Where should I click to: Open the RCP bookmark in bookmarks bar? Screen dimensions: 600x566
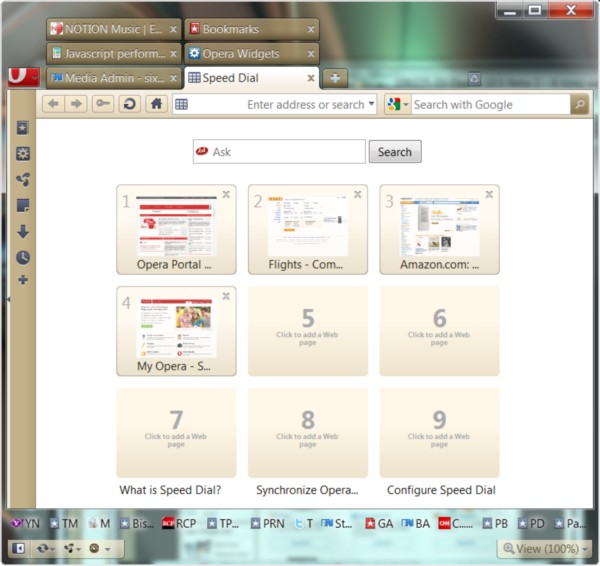point(179,523)
